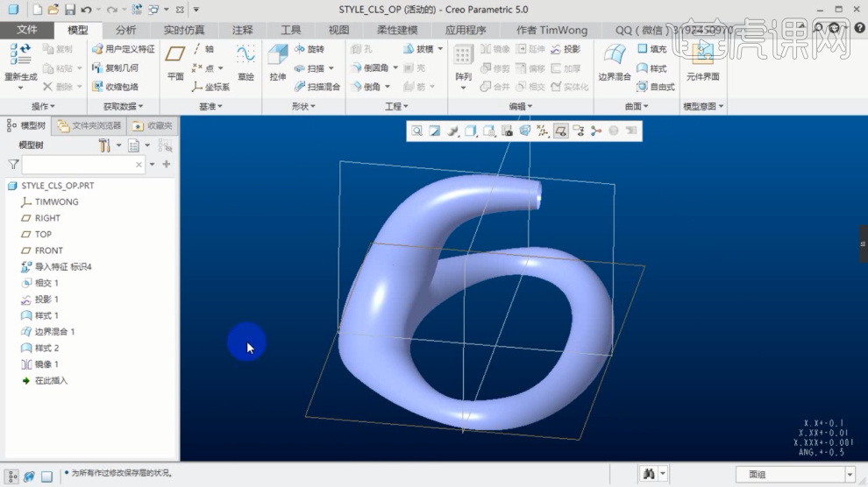This screenshot has height=487, width=868.
Task: Toggle datum plane display in view toolbar
Action: (560, 131)
